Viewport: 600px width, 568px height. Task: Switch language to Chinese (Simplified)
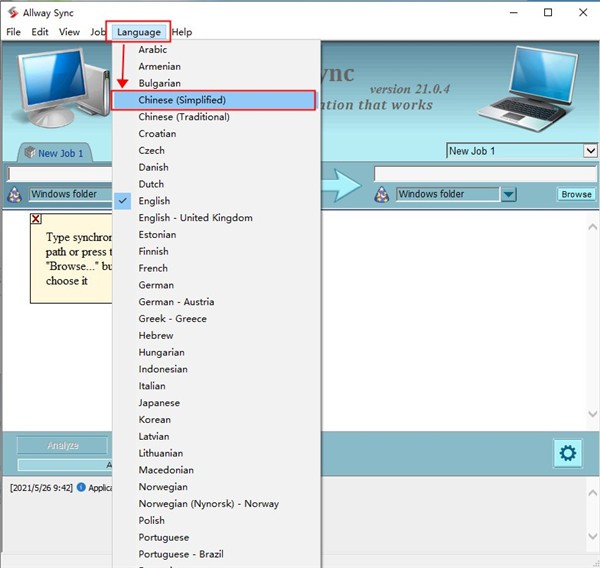point(182,100)
